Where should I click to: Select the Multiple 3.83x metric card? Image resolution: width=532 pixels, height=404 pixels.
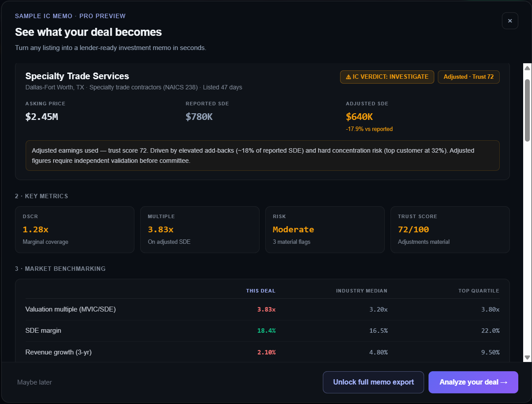(200, 230)
